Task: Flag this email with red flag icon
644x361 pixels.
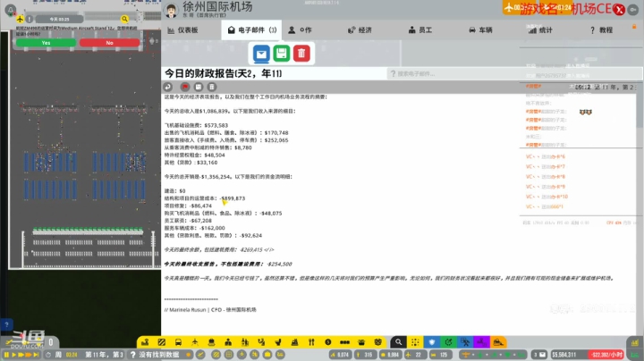Action: (185, 87)
